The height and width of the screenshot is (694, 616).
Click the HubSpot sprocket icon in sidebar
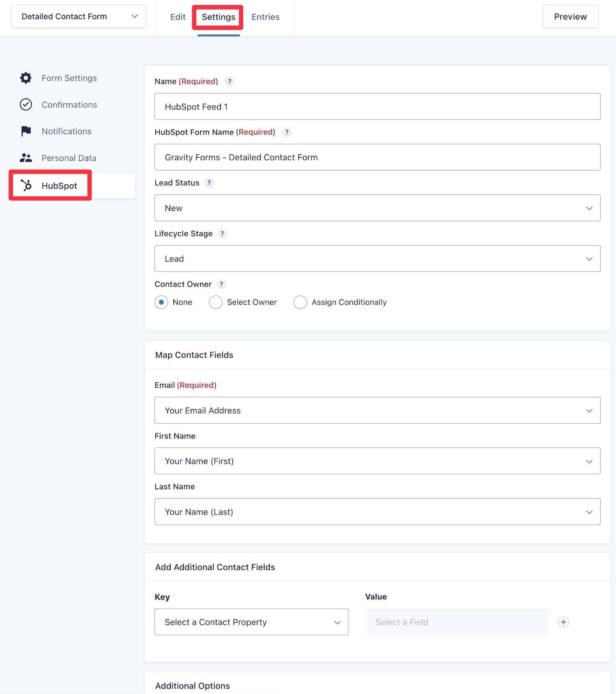pos(26,185)
